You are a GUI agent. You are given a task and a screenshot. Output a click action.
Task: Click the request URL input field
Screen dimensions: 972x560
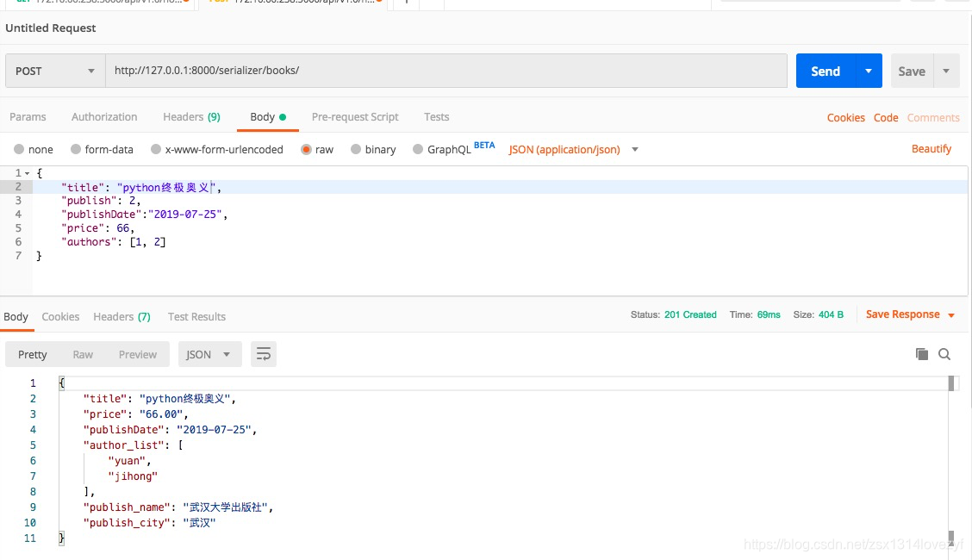point(446,71)
